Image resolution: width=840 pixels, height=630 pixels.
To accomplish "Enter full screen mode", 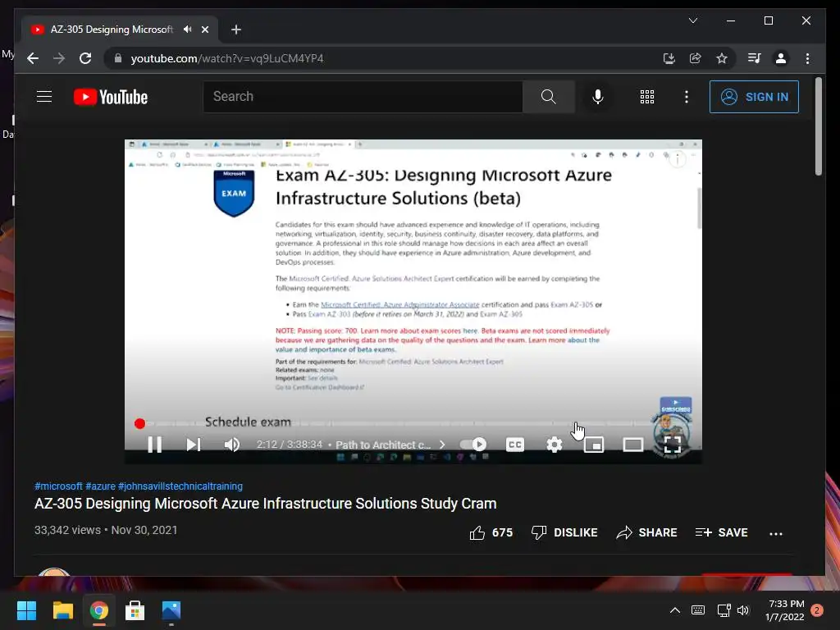I will pyautogui.click(x=673, y=445).
